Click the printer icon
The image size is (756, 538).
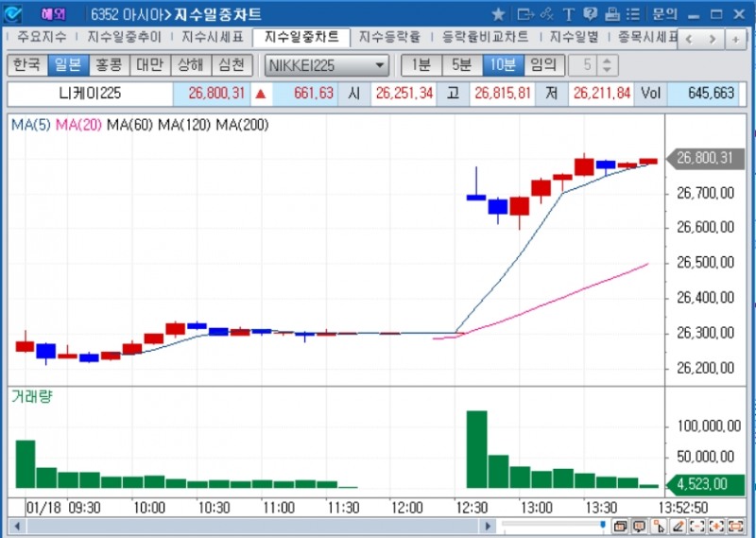[x=611, y=14]
